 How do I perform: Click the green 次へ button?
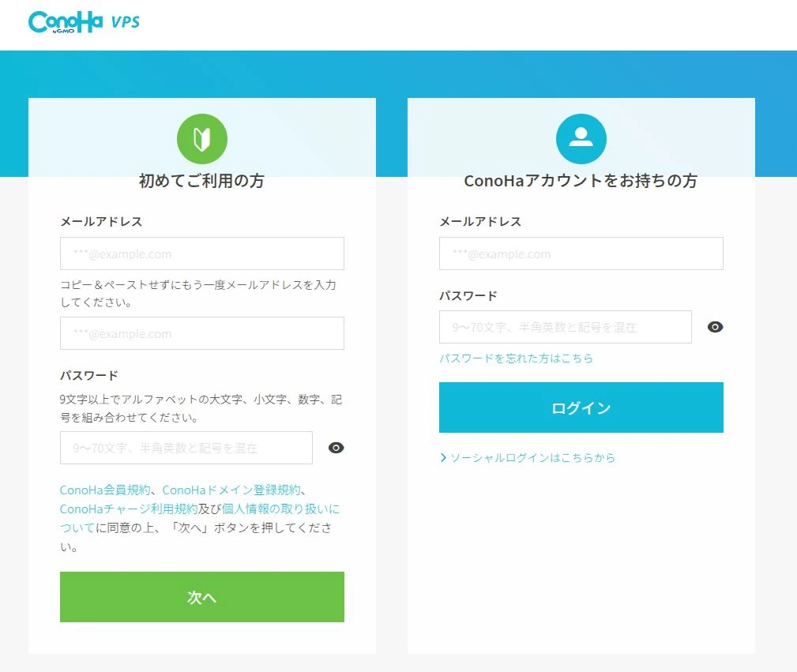[201, 597]
